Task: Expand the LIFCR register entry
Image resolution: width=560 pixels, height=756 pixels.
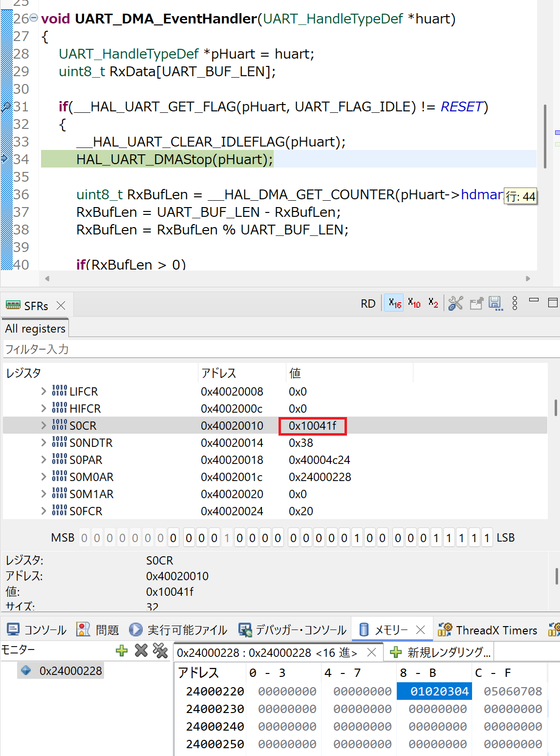Action: pos(43,391)
